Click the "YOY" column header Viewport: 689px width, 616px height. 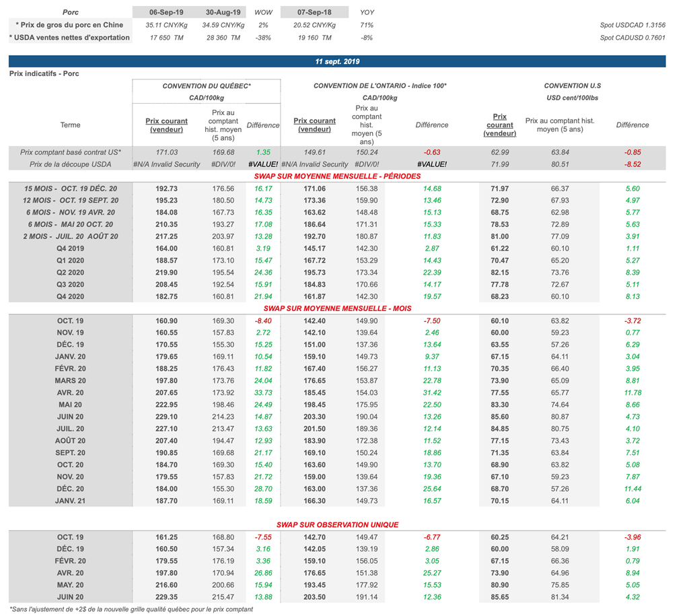point(367,12)
